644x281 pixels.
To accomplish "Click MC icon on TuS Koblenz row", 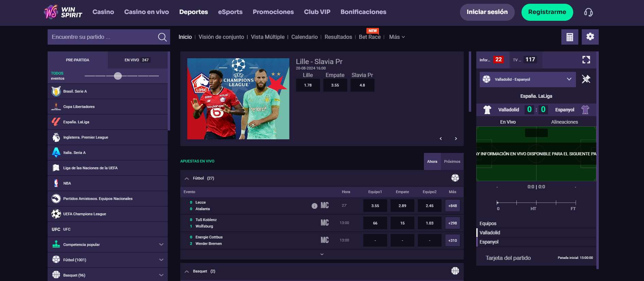I will point(325,223).
